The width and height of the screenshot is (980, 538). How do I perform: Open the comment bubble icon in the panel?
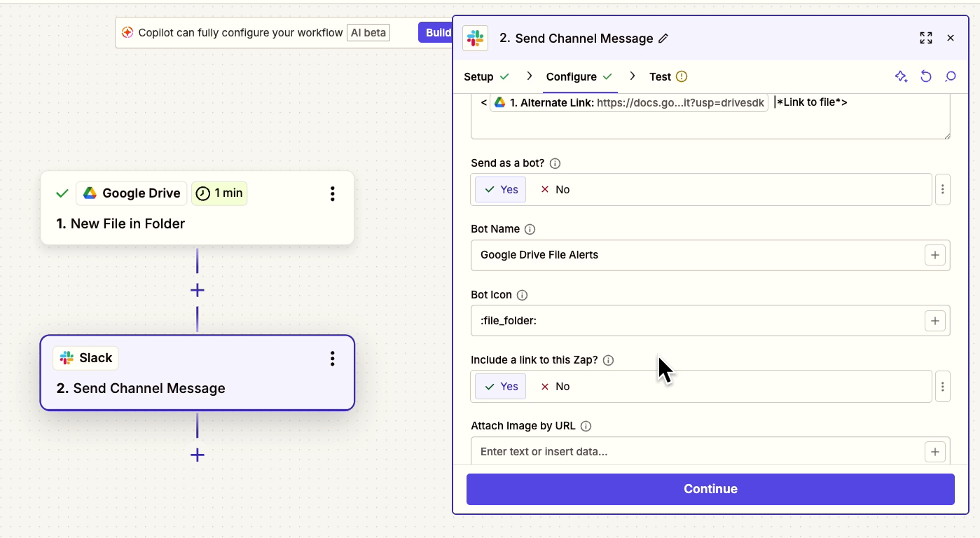tap(951, 76)
